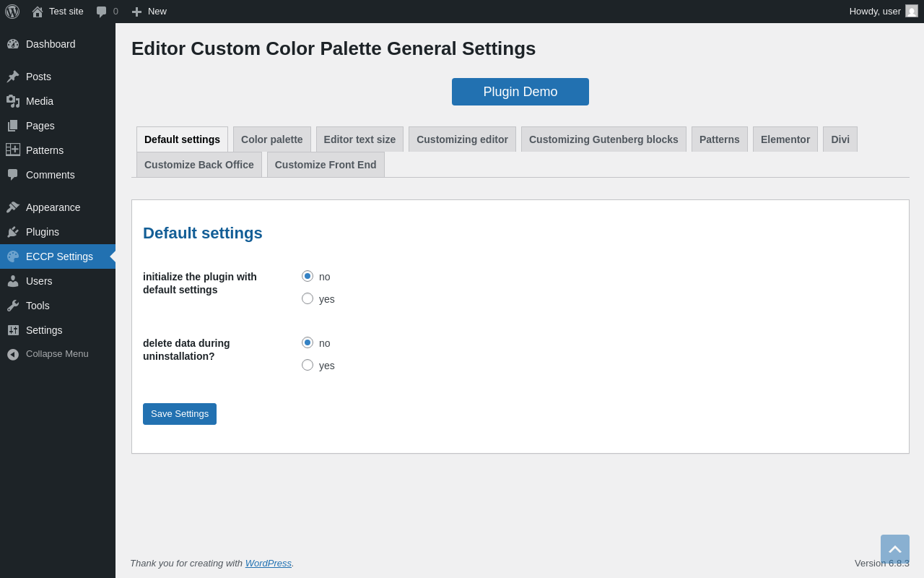The width and height of the screenshot is (924, 578).
Task: Open the Dashboard icon in sidebar
Action: (13, 44)
